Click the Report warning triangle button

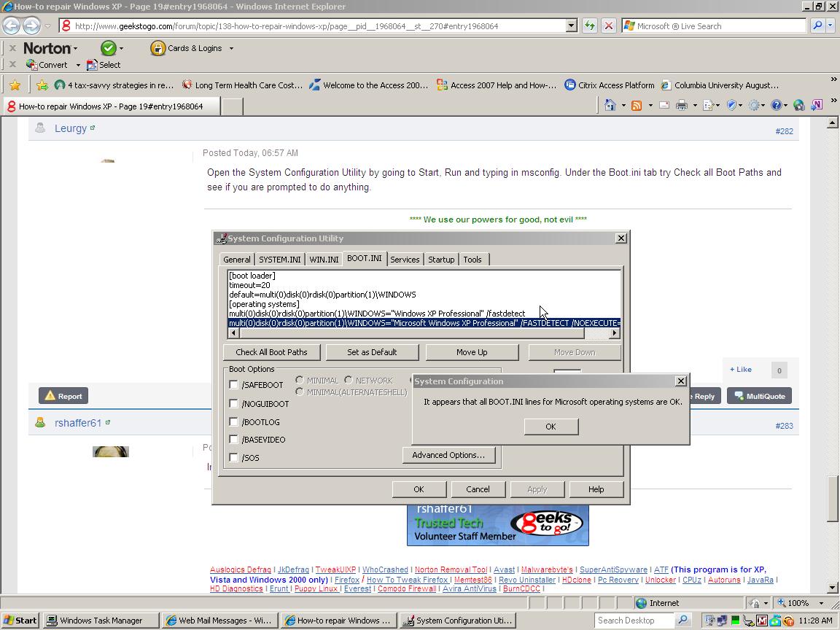point(63,396)
